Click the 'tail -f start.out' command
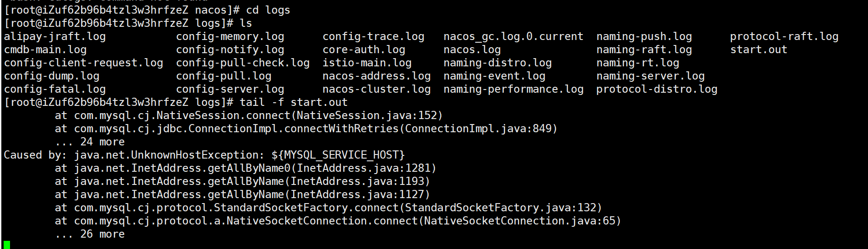The image size is (868, 249). click(294, 102)
